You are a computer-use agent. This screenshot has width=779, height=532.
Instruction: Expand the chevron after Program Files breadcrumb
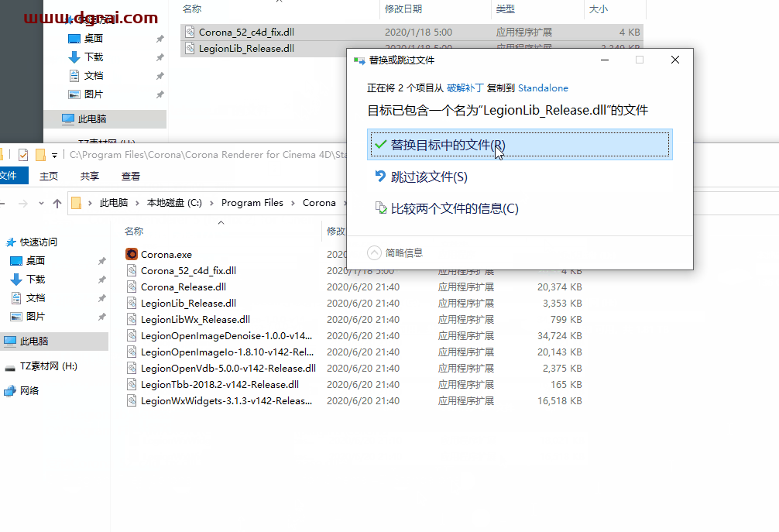coord(293,203)
